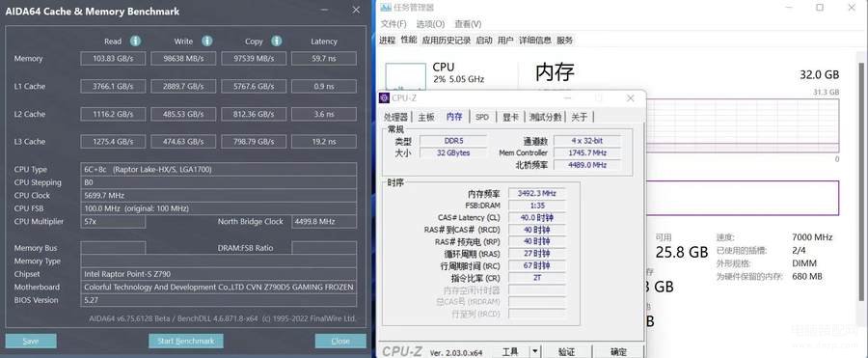Click Memory Write value 98638 MB/s
Screen dimensions: 868x358
pos(183,59)
